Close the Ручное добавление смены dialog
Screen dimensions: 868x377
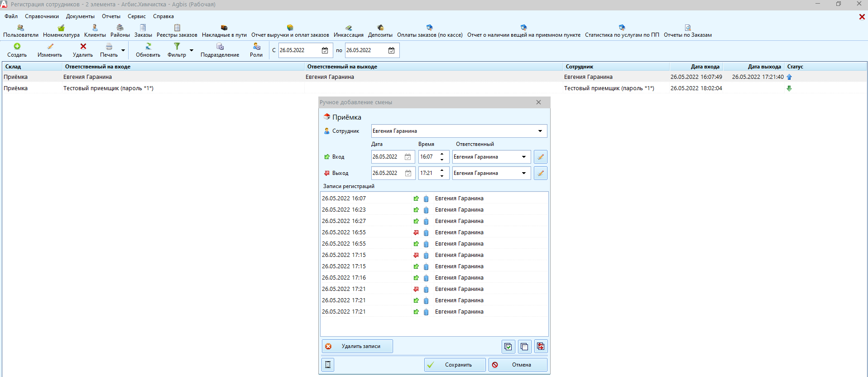[538, 102]
